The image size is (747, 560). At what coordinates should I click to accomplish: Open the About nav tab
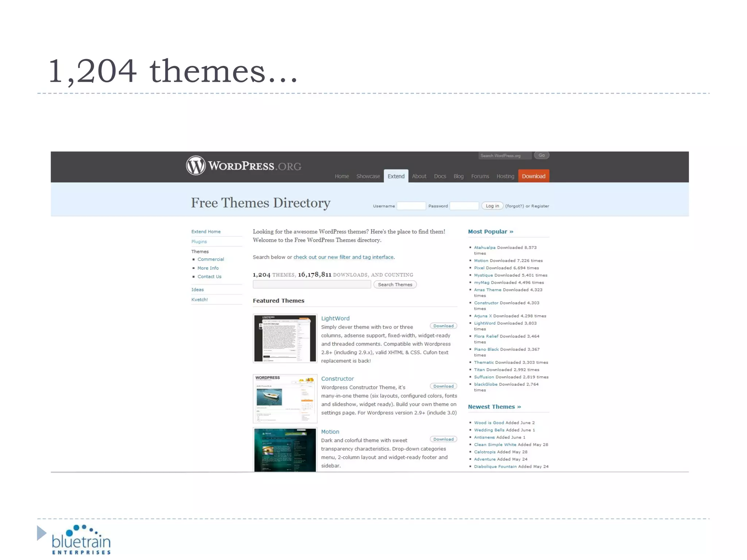(x=419, y=176)
